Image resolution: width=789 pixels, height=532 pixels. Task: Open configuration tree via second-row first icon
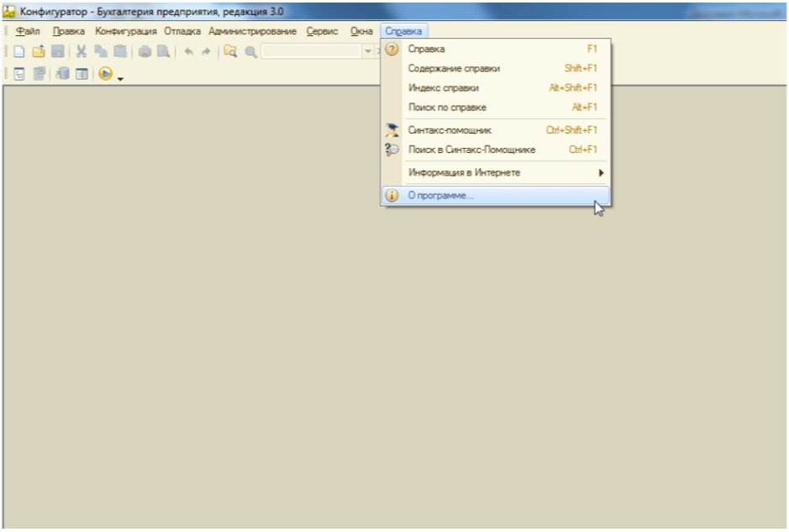[18, 72]
